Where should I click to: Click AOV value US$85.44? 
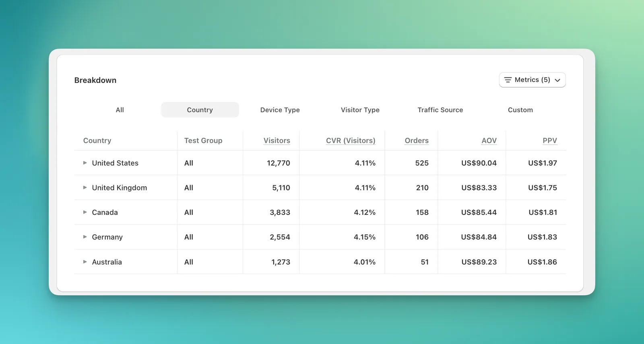pyautogui.click(x=479, y=212)
